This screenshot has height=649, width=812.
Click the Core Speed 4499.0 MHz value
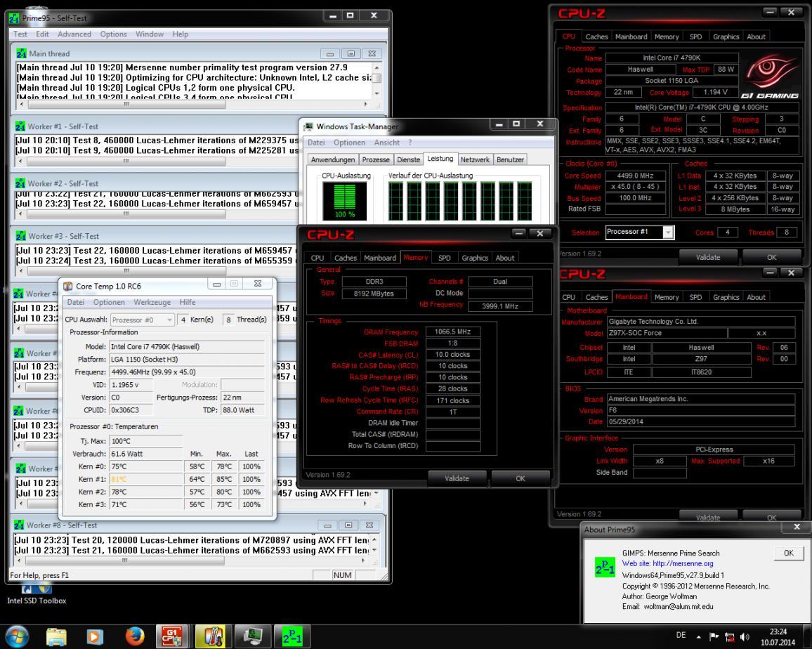pyautogui.click(x=636, y=176)
